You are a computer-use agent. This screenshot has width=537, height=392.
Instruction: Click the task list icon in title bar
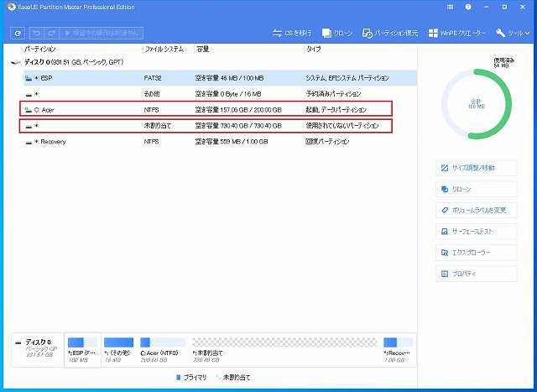pos(450,7)
